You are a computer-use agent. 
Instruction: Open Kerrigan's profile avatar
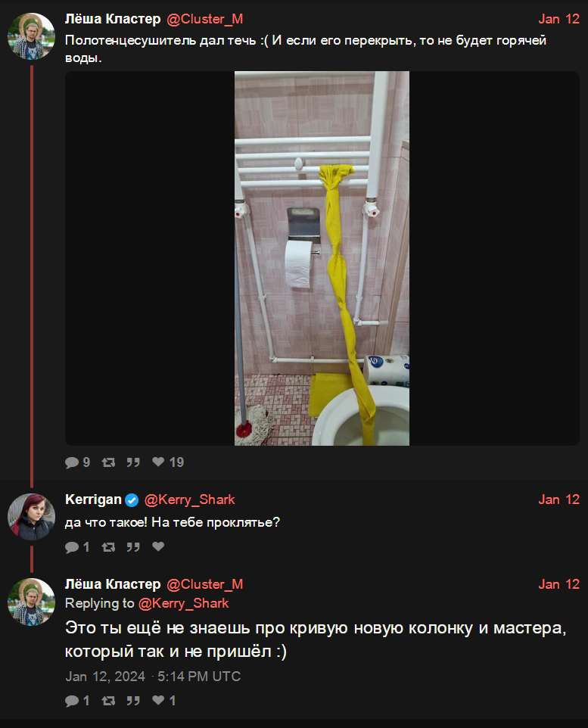point(32,517)
